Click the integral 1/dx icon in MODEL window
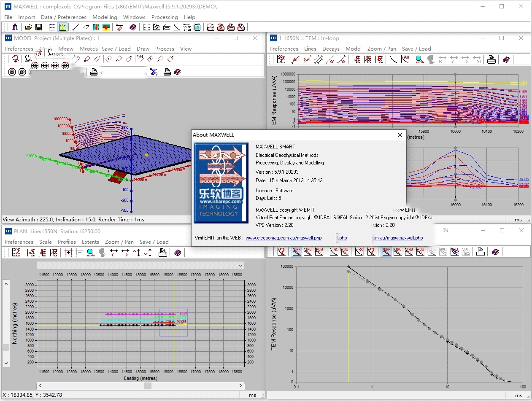The height and width of the screenshot is (401, 532). coord(28,59)
